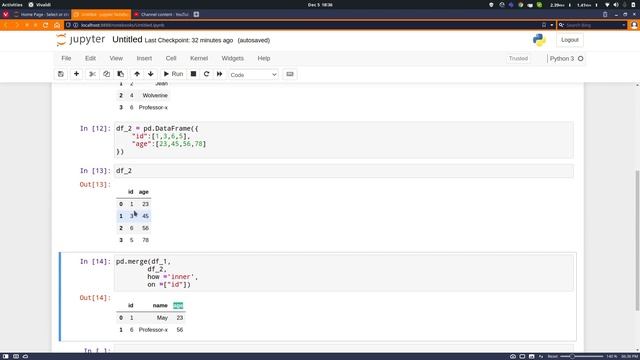This screenshot has height=360, width=640.
Task: Open a new browser tab with plus icon
Action: 196,14
